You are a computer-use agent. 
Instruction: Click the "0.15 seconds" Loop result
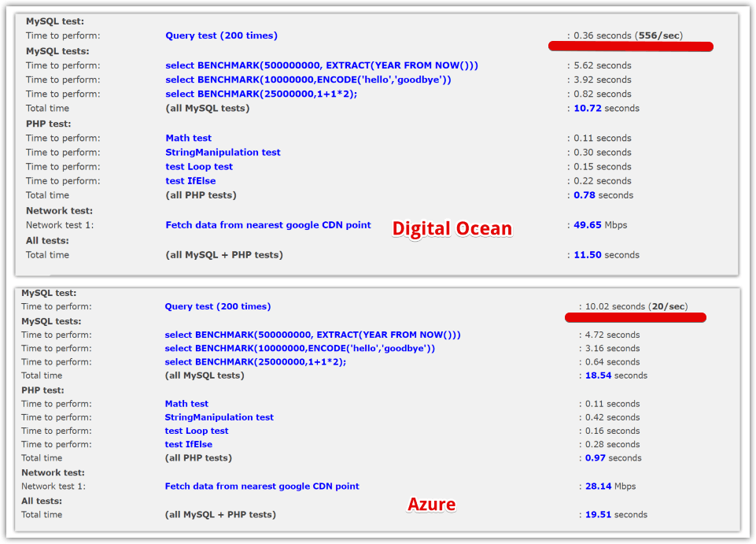pos(602,167)
